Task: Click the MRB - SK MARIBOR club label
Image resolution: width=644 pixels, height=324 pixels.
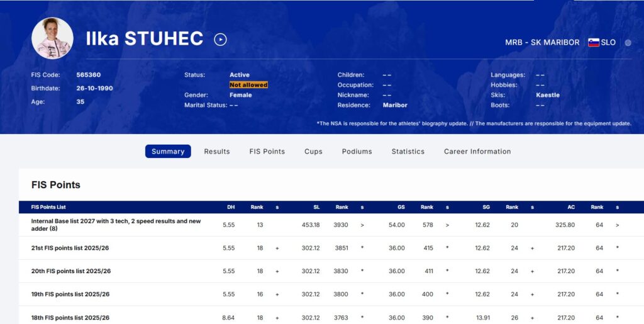Action: [542, 43]
